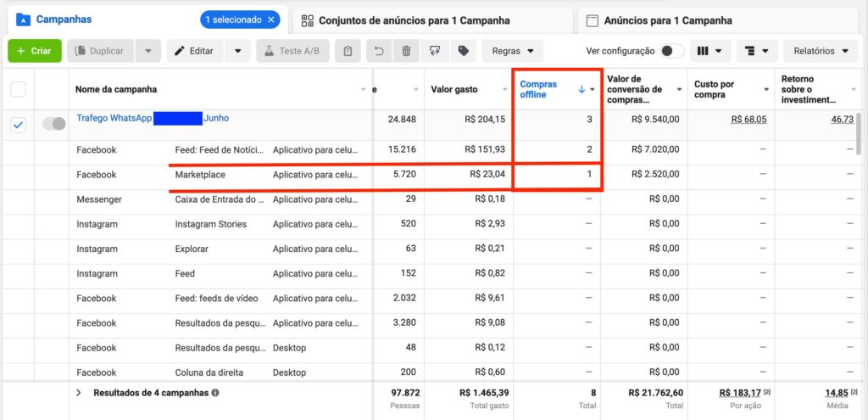Click the trash delete icon
Viewport: 868px width, 420px height.
tap(406, 51)
